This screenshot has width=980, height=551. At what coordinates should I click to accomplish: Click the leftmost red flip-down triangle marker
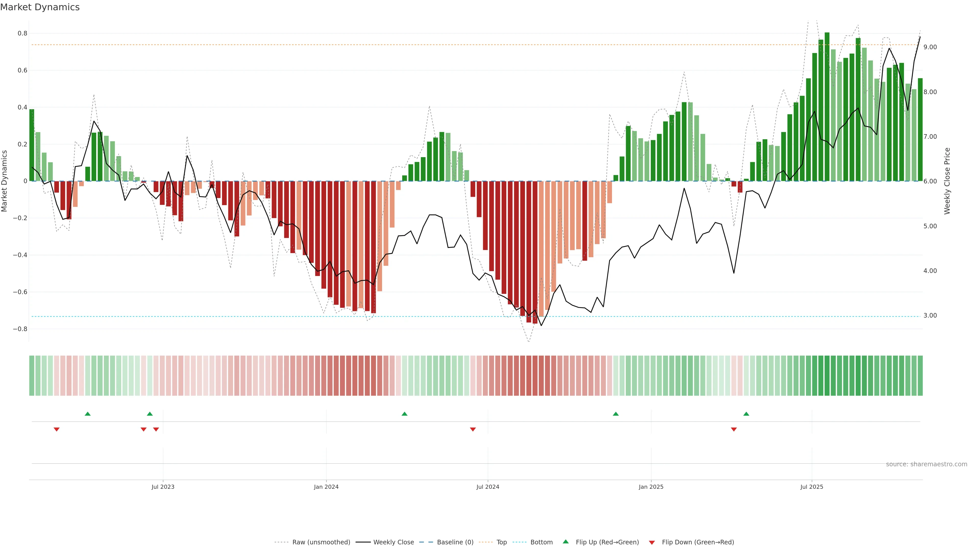pos(56,429)
